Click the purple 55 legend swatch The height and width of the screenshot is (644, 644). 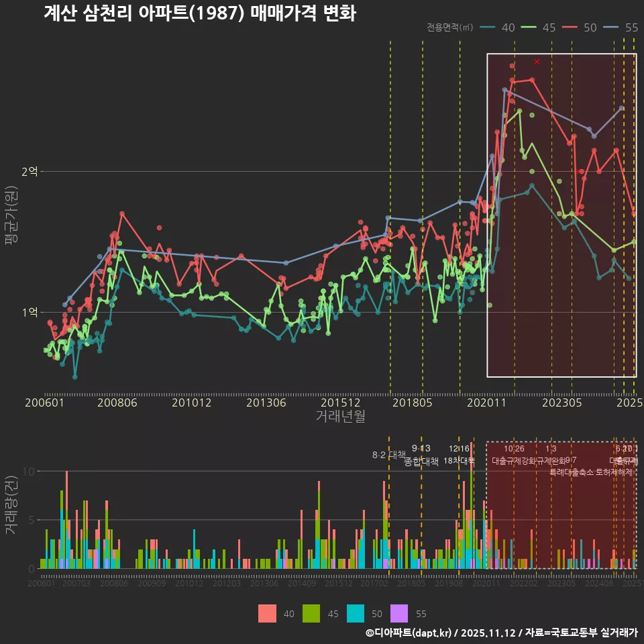pos(400,613)
